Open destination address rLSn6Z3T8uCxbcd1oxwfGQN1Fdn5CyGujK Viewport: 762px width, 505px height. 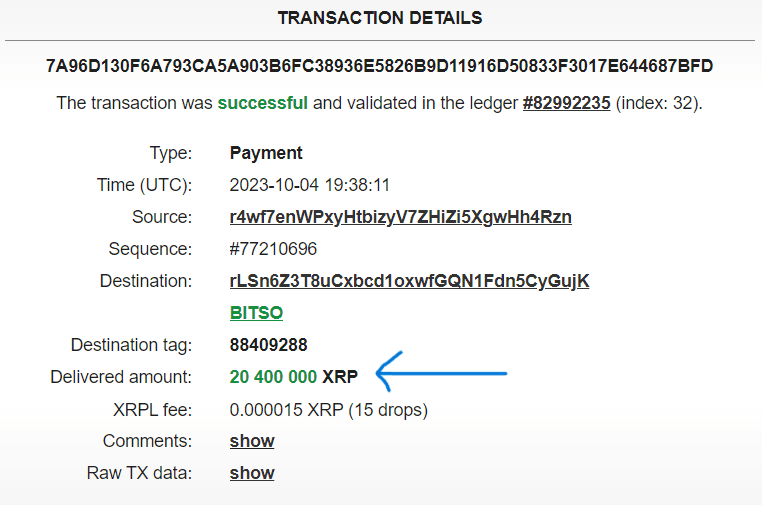[409, 281]
